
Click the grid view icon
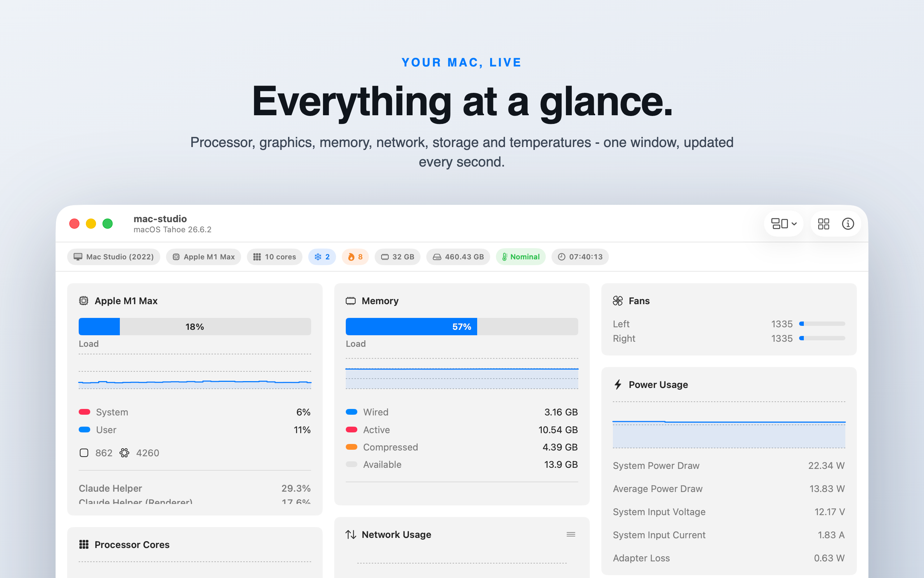coord(824,224)
